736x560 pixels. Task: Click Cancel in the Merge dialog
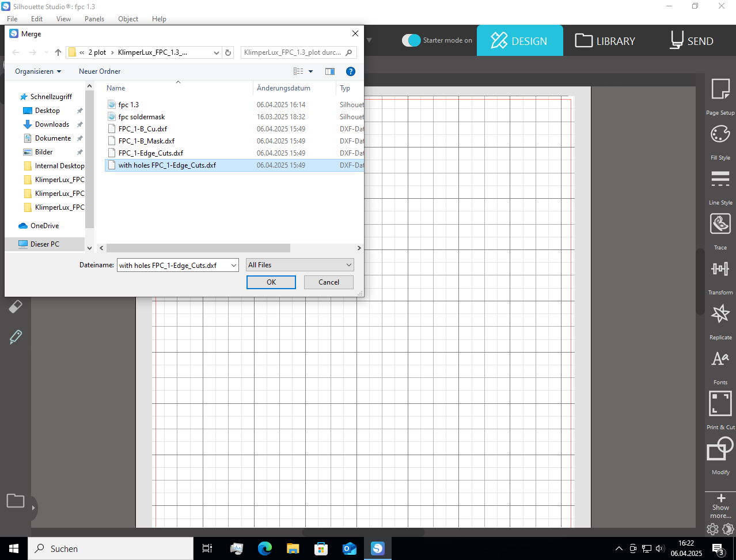(329, 282)
